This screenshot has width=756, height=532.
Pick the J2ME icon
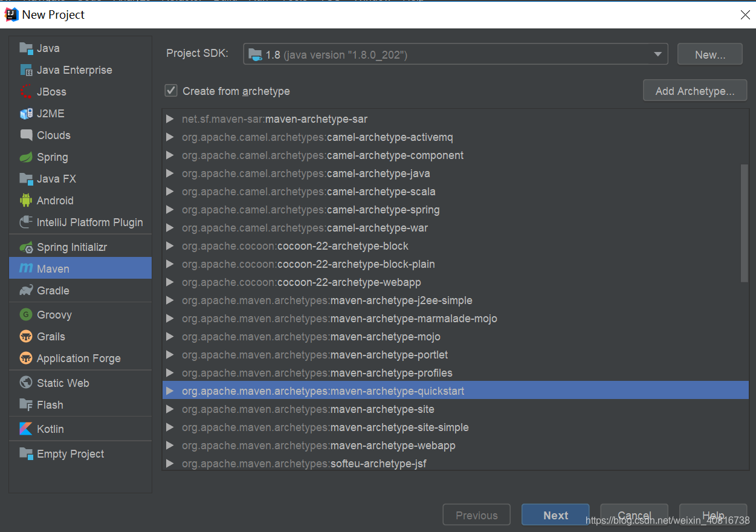click(x=26, y=114)
